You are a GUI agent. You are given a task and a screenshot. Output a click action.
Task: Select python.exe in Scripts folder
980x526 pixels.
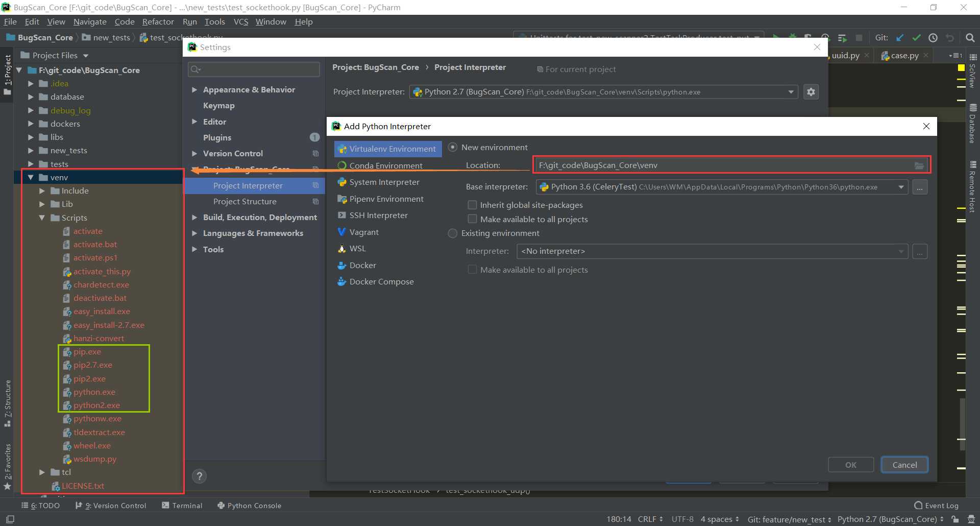94,392
